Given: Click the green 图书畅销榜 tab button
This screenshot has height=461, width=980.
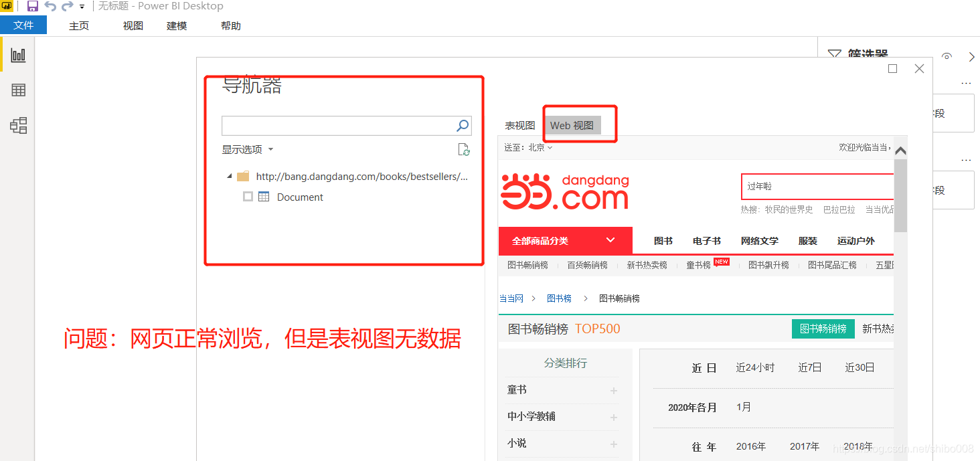Looking at the screenshot, I should tap(823, 329).
